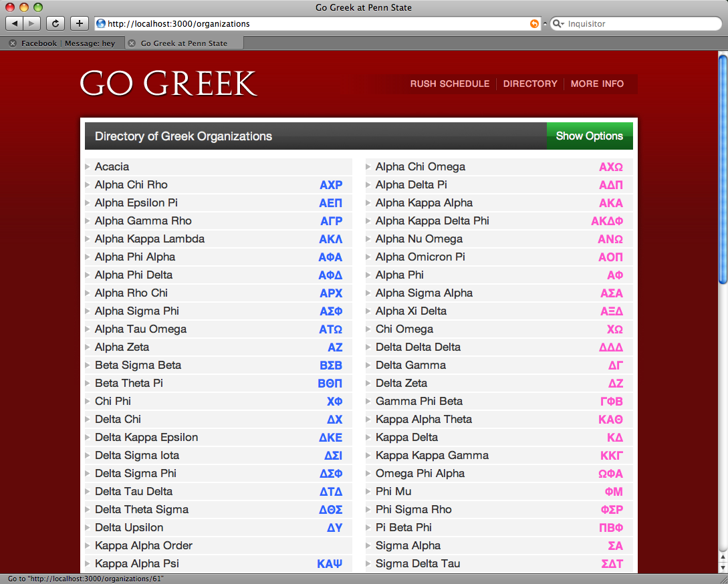Screen dimensions: 728x584
Task: Select the Delta Sigma Iota row name
Action: pos(137,456)
